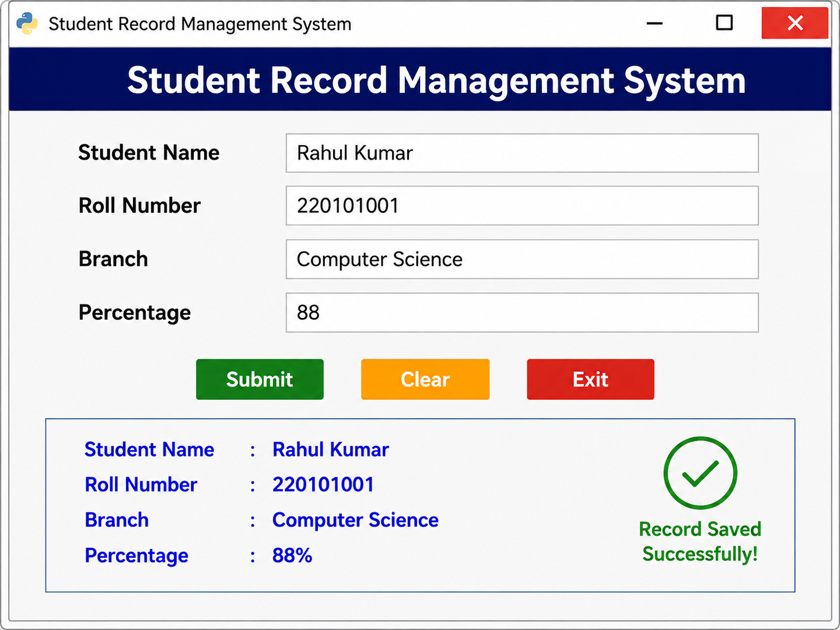The width and height of the screenshot is (840, 630).
Task: Click the black 'Percentage' form label
Action: click(x=135, y=313)
